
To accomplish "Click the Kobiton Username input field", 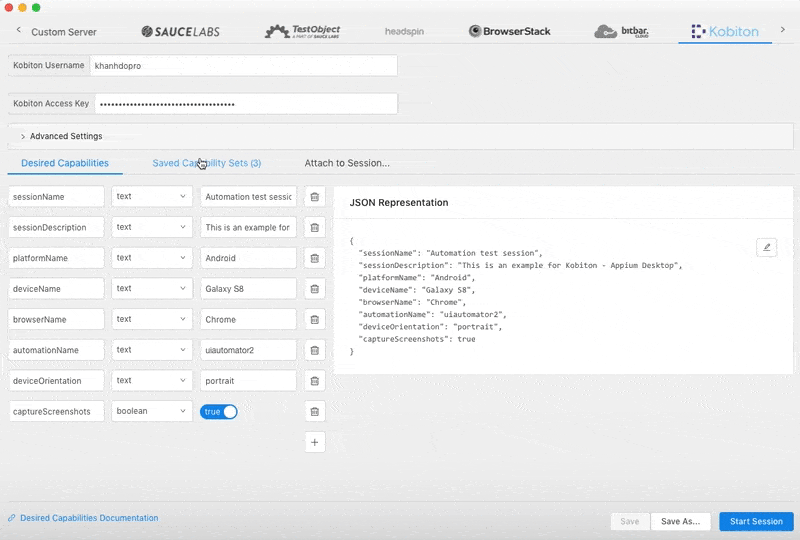I will [x=242, y=66].
